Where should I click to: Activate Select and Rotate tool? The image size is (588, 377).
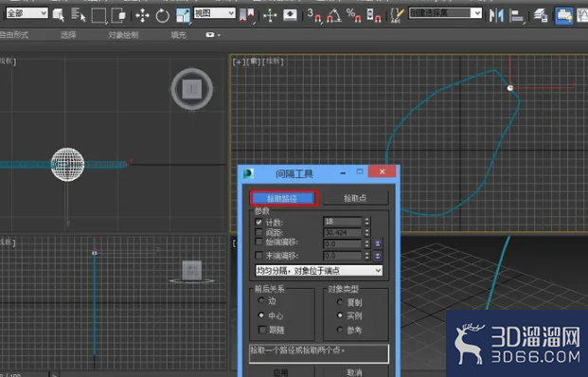[x=162, y=16]
